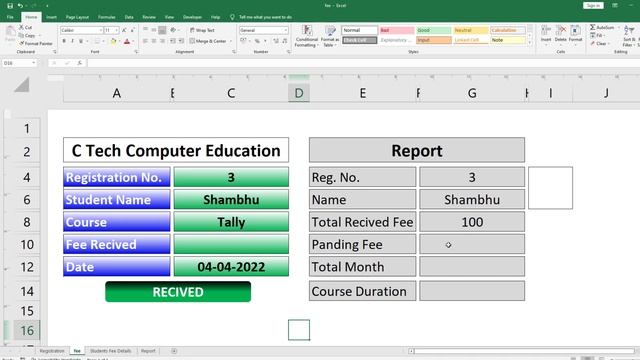Click the Percent Style icon
Screen dimensions: 640x360
(257, 41)
